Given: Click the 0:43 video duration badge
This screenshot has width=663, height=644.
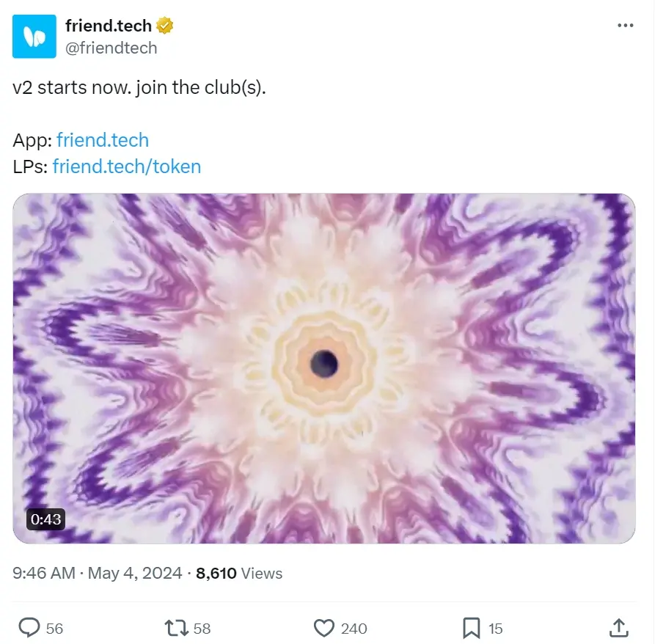Looking at the screenshot, I should pos(46,519).
